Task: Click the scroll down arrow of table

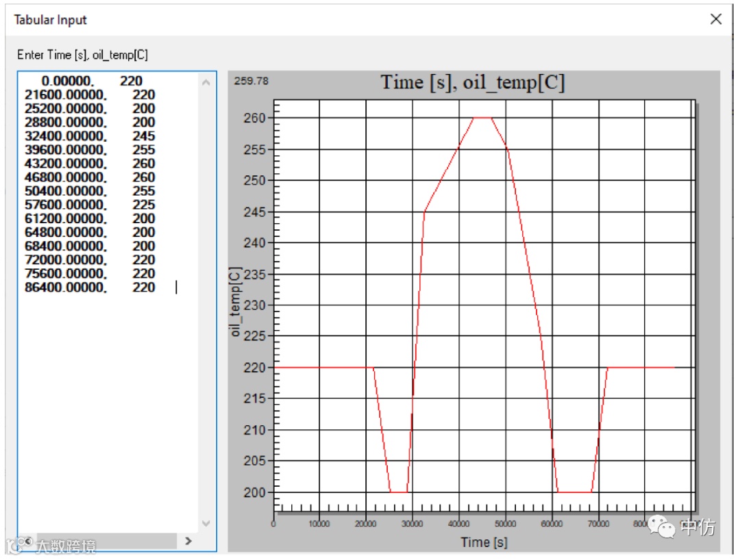Action: click(x=206, y=523)
